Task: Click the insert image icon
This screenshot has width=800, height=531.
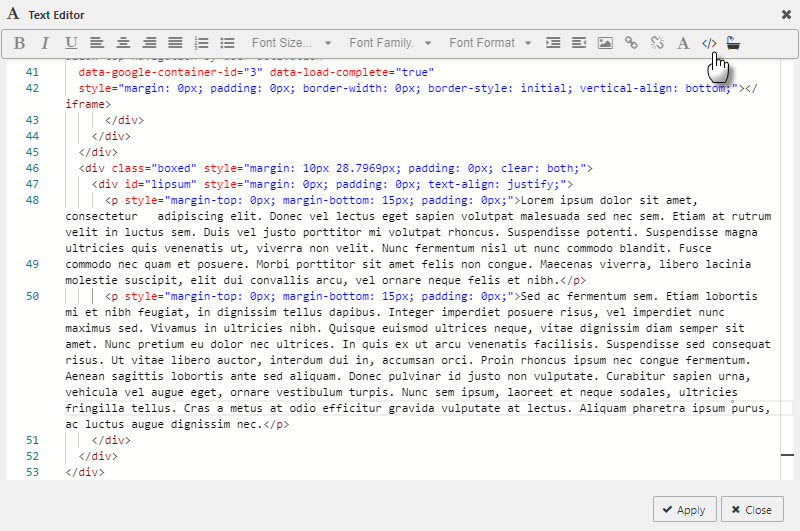Action: (x=605, y=43)
